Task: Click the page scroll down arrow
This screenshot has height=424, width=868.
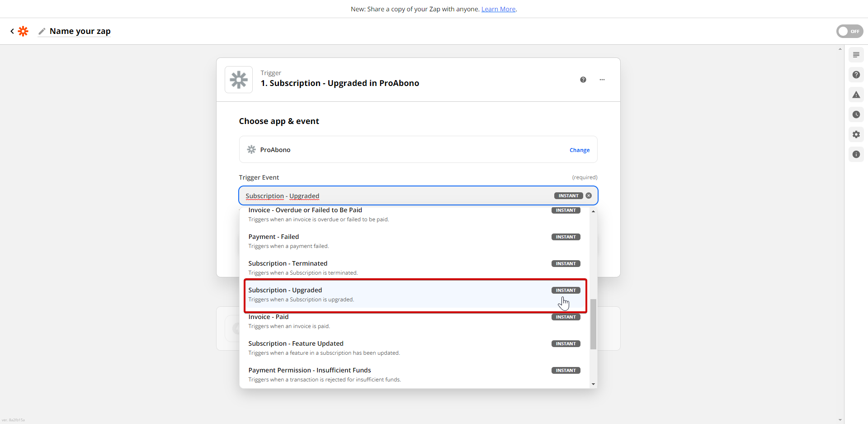Action: pos(840,420)
